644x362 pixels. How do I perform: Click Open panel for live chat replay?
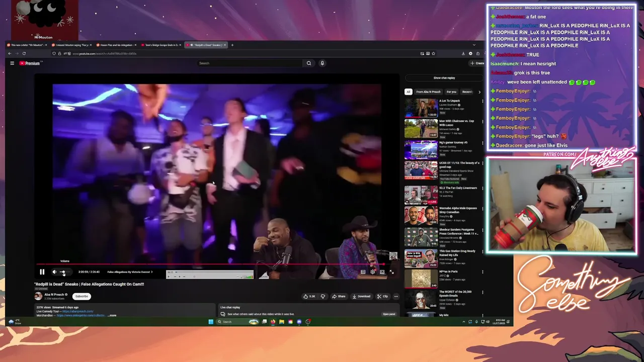click(389, 314)
